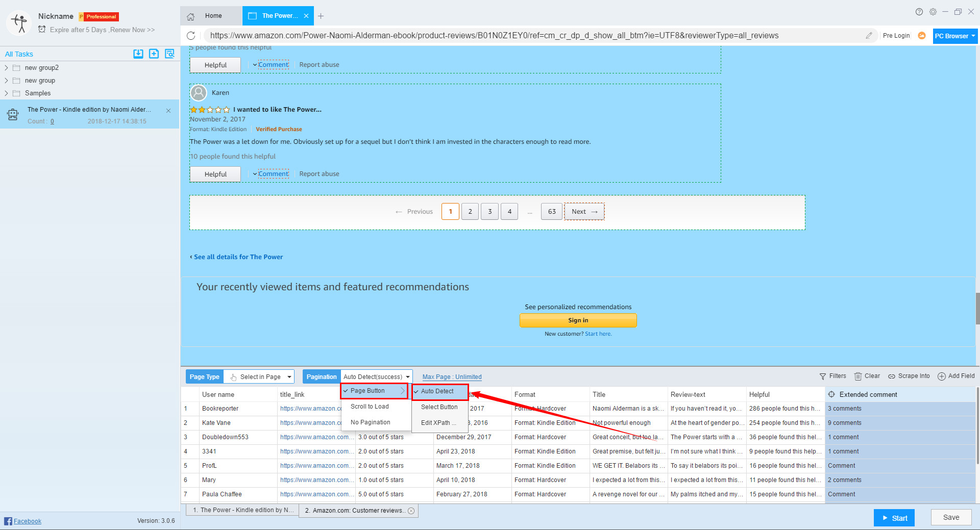The width and height of the screenshot is (980, 530).
Task: Choose Auto Detect submenu item
Action: (x=440, y=391)
